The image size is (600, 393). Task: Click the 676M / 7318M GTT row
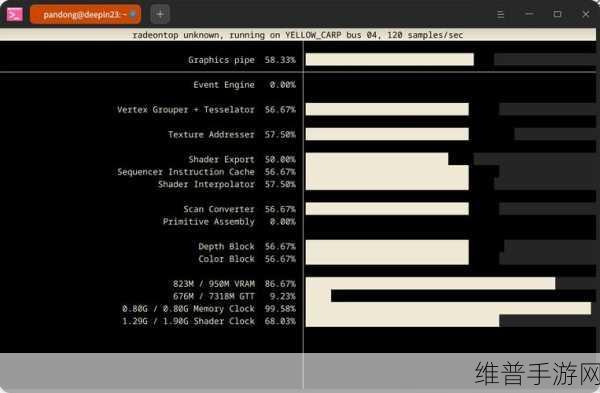[234, 296]
